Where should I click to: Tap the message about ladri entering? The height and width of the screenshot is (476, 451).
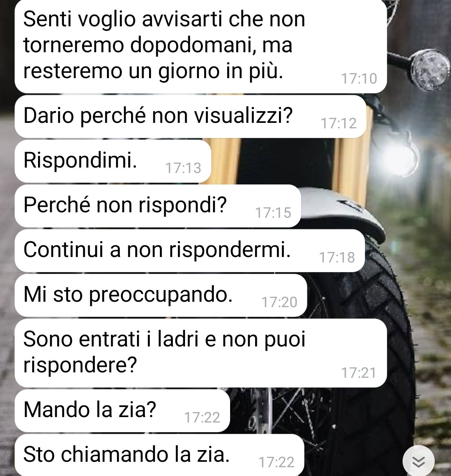pos(201,353)
